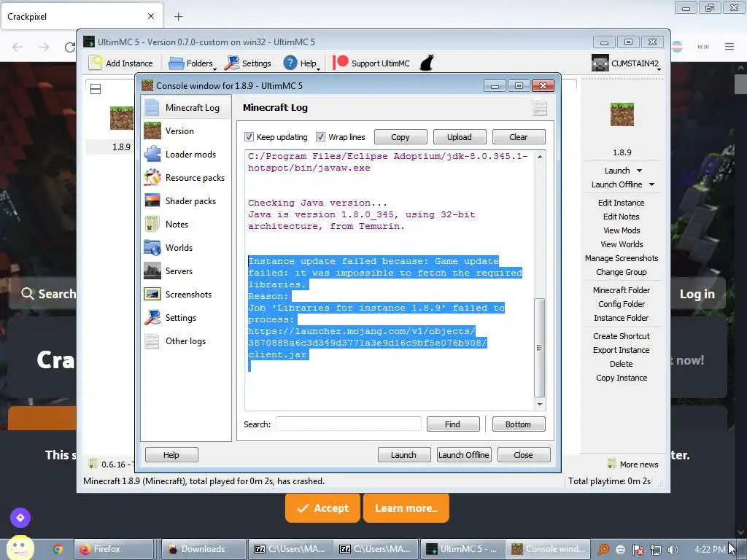
Task: Toggle the Wrap lines checkbox
Action: [321, 137]
